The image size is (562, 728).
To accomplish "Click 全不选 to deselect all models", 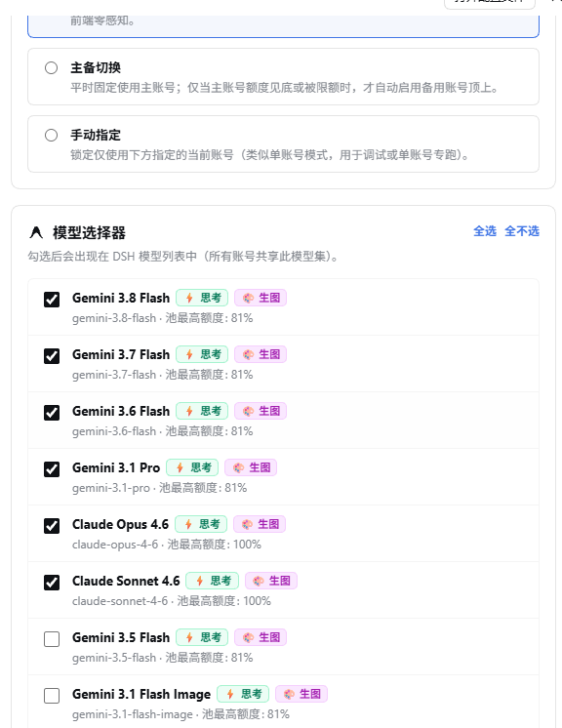I will coord(522,231).
